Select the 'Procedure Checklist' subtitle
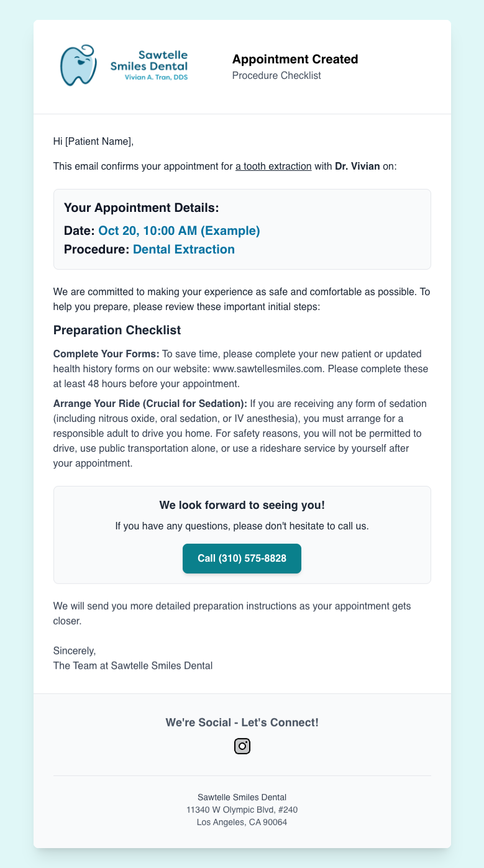The height and width of the screenshot is (868, 484). click(276, 75)
